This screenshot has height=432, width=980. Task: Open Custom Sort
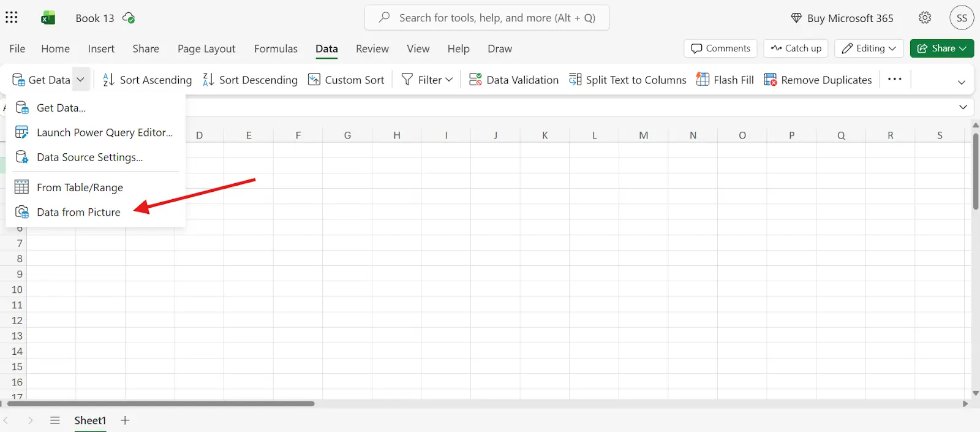pyautogui.click(x=346, y=80)
